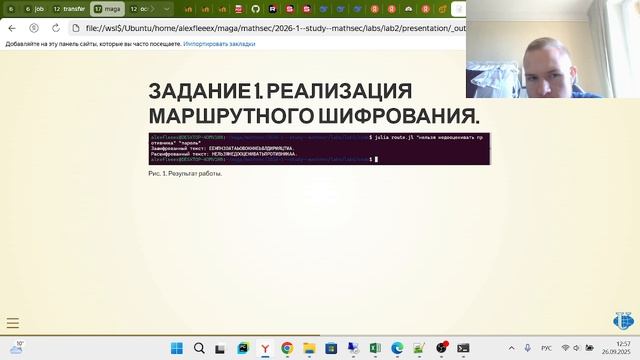The height and width of the screenshot is (360, 640).
Task: Open the GitHub tab
Action: pos(256,9)
